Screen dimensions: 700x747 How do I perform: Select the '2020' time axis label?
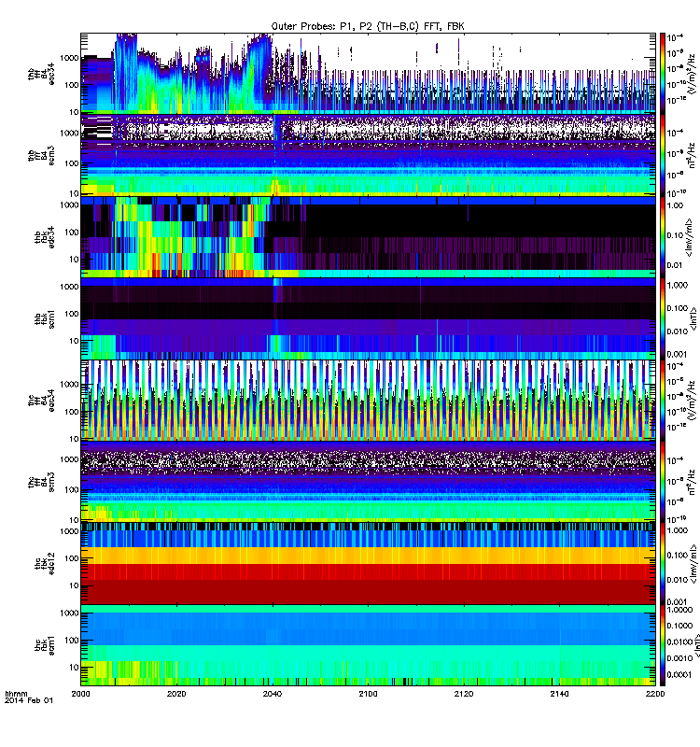pyautogui.click(x=176, y=694)
